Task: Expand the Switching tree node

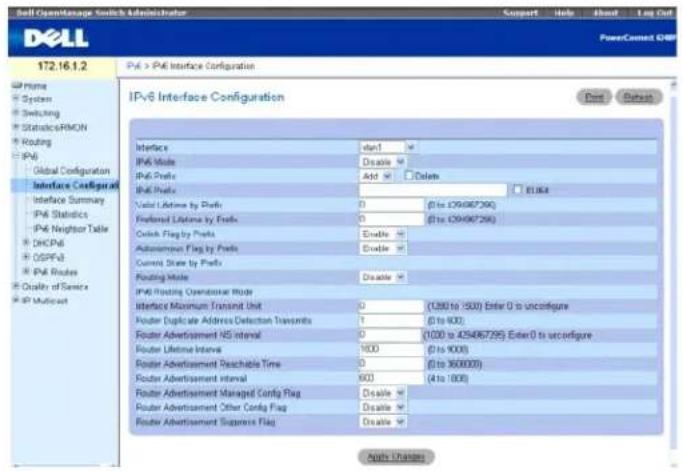Action: pyautogui.click(x=16, y=113)
